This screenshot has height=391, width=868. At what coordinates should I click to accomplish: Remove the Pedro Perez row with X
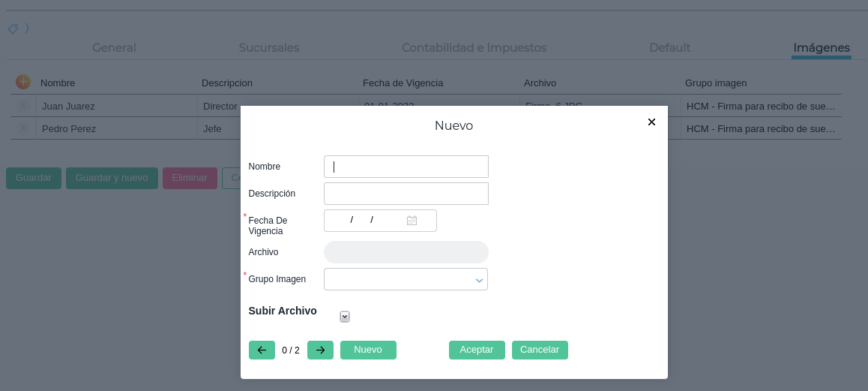pos(23,128)
